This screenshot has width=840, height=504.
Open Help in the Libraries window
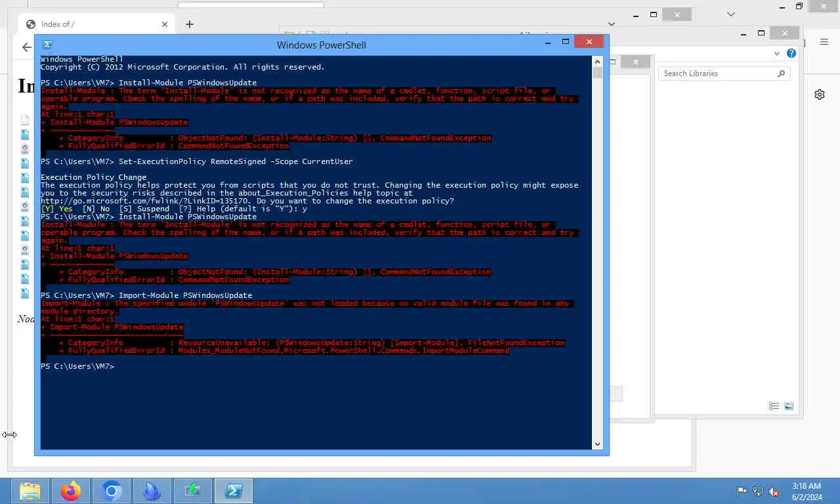pos(791,53)
